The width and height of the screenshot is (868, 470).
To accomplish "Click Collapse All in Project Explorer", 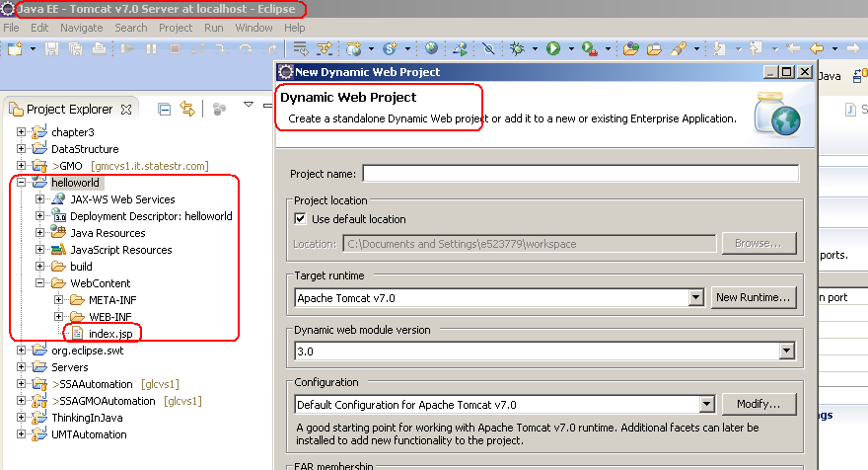I will click(x=165, y=110).
